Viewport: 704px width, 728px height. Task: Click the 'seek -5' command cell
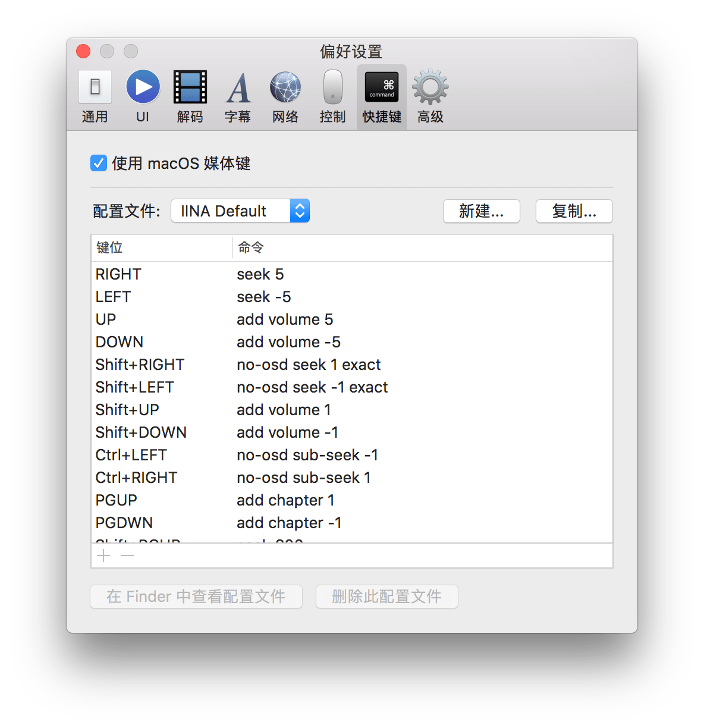pyautogui.click(x=264, y=297)
